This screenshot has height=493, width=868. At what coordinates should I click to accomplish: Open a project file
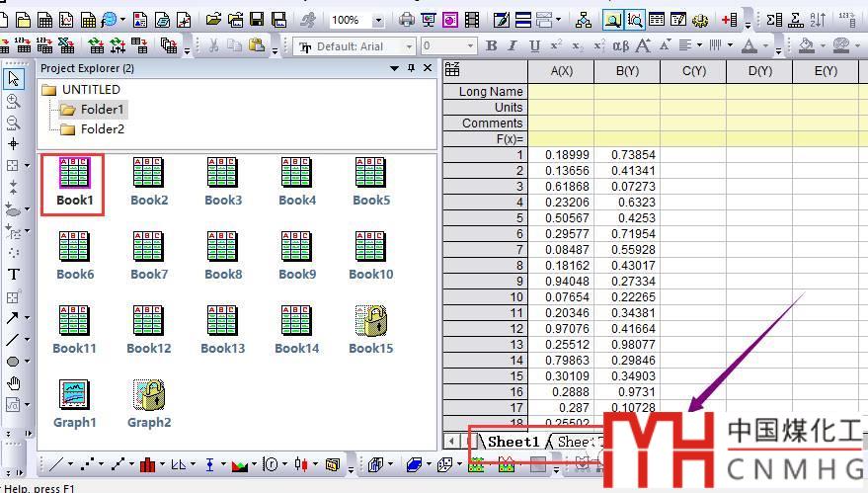tap(213, 21)
